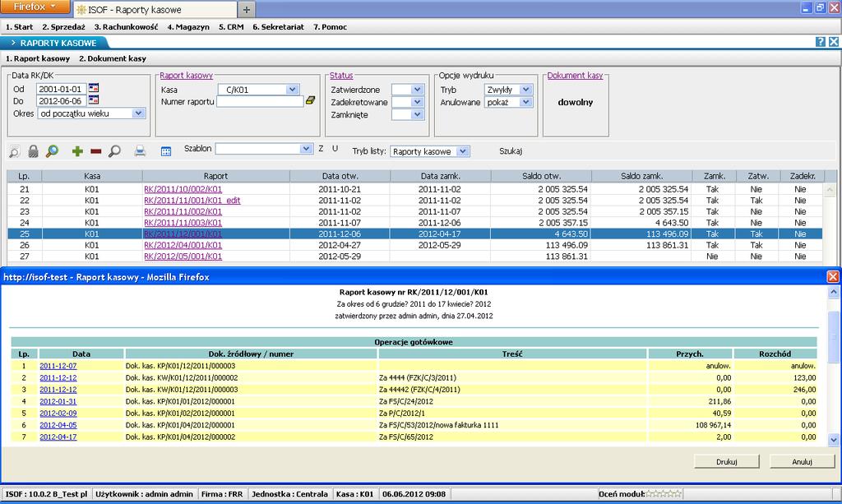842x504 pixels.
Task: Expand the Zatwierdzone status dropdown
Action: [417, 90]
